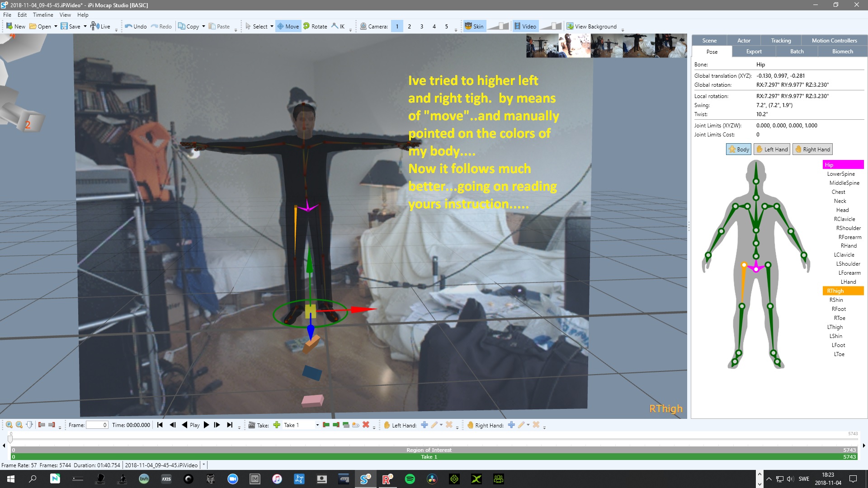Adjust the Video opacity slider
The image size is (868, 488).
pos(551,26)
